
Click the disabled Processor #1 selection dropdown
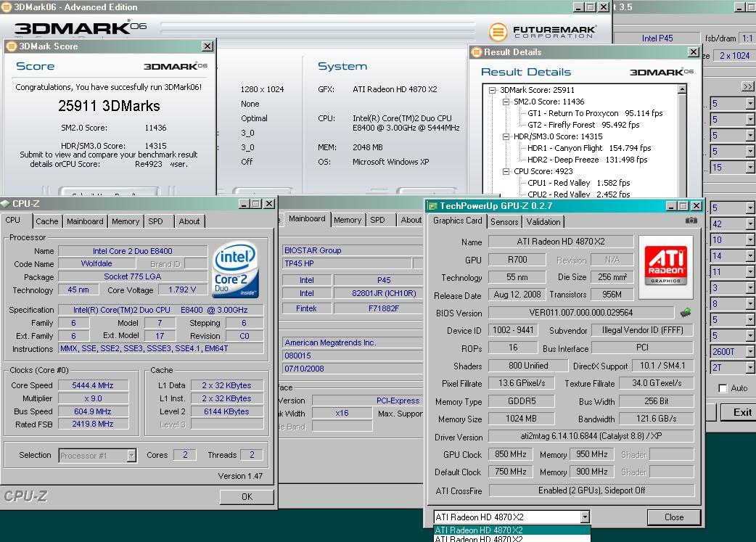pos(97,455)
